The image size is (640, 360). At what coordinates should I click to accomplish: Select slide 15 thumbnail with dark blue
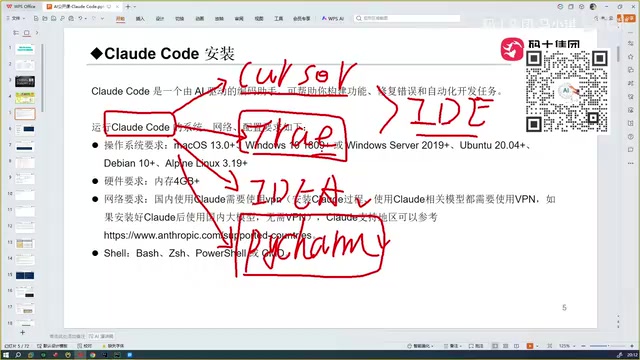pyautogui.click(x=25, y=276)
